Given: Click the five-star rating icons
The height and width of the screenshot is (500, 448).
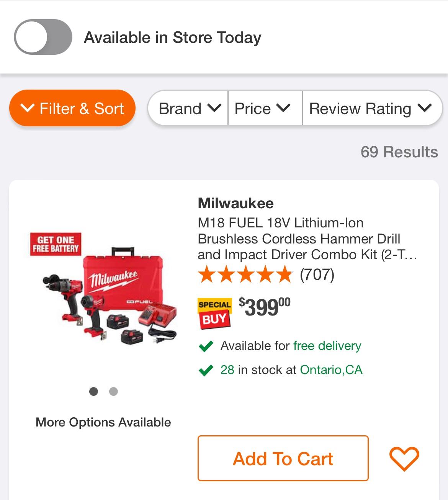Looking at the screenshot, I should [x=245, y=275].
